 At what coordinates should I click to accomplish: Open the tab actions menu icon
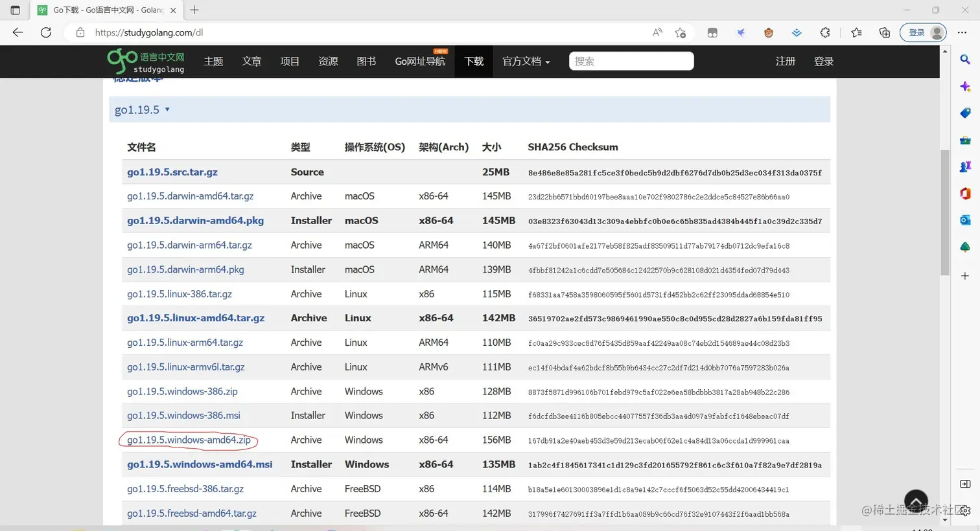coord(15,10)
